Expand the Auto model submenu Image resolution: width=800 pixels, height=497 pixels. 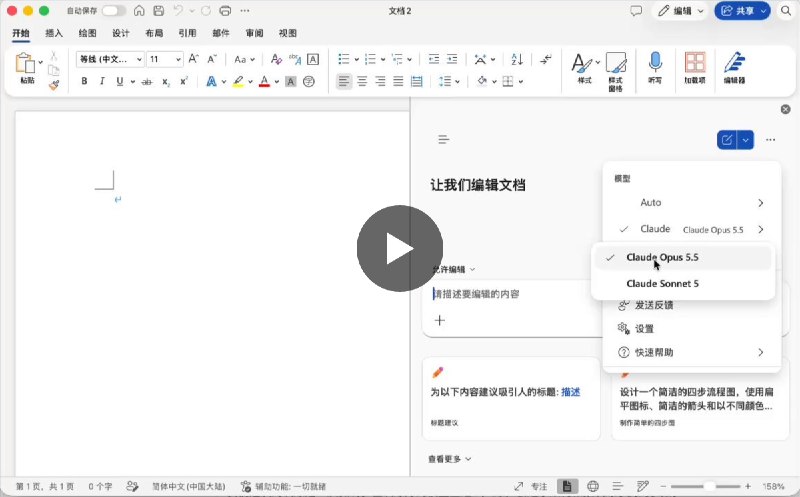(691, 203)
